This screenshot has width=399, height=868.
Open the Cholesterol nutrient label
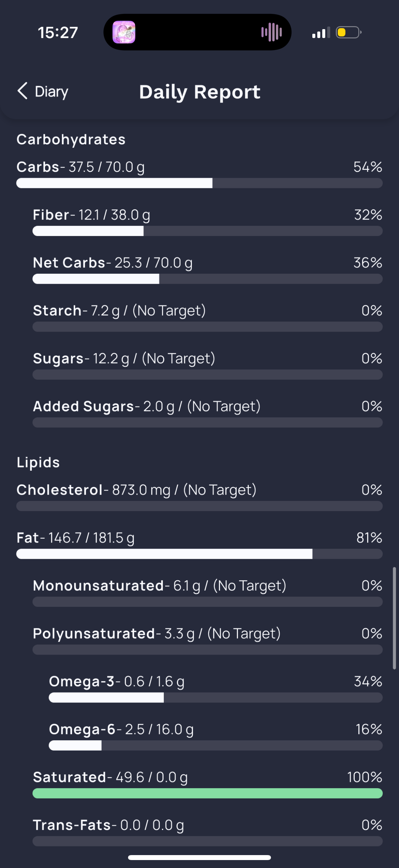(x=60, y=490)
